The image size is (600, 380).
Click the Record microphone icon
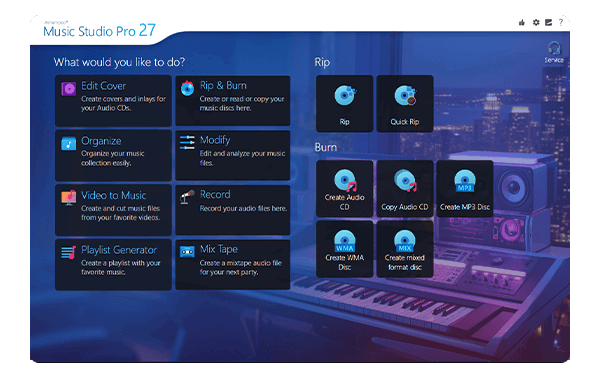(x=188, y=197)
